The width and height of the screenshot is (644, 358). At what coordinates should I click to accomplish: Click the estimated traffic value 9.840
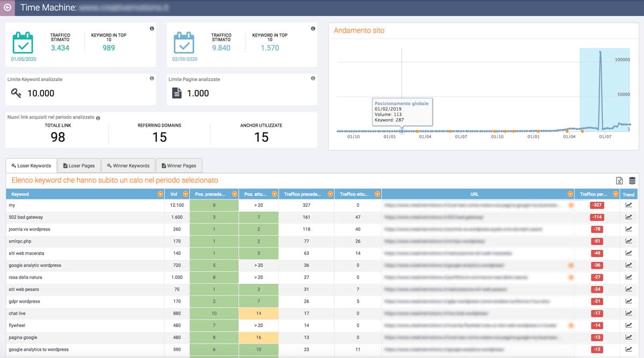[x=221, y=48]
